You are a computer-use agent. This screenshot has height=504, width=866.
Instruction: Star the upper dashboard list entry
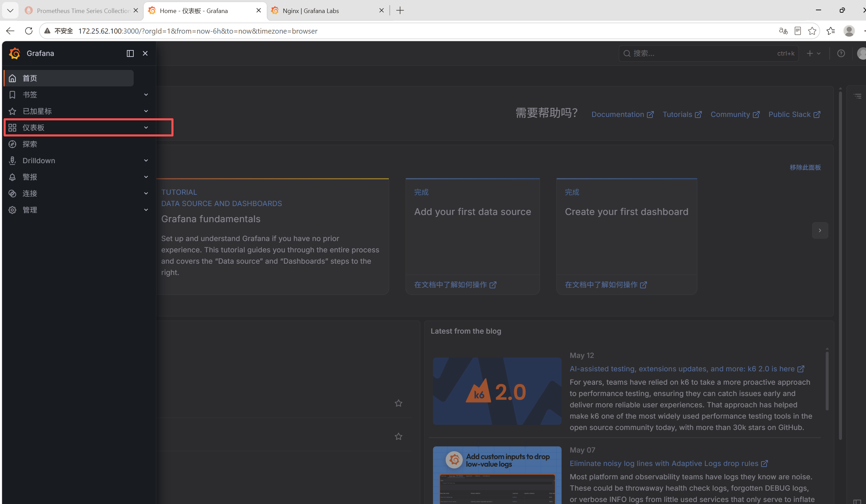(x=398, y=403)
